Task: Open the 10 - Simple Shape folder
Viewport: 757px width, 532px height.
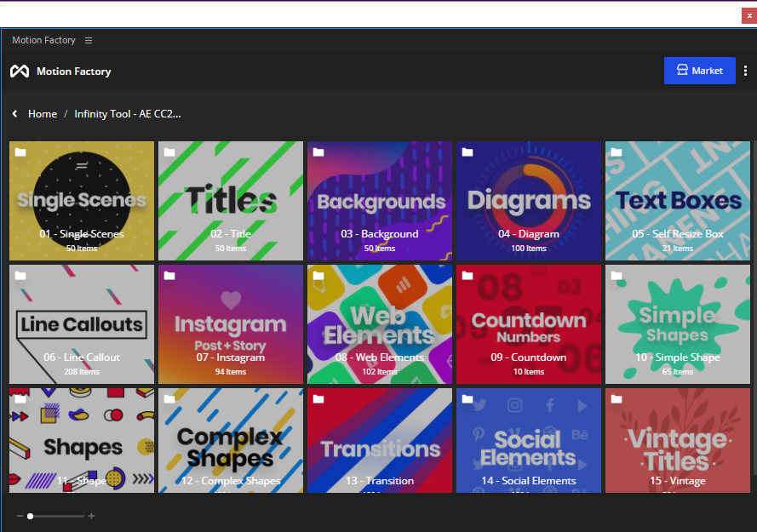Action: (x=678, y=324)
